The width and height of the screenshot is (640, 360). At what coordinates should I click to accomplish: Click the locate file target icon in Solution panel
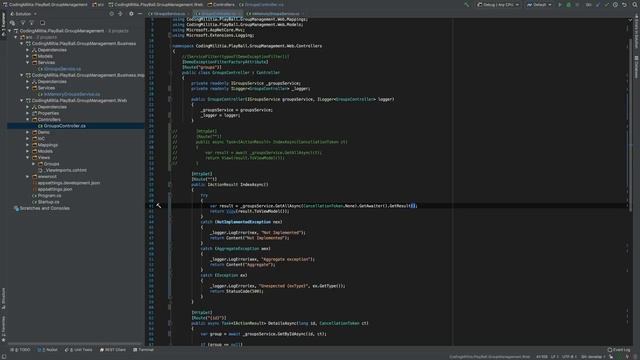[x=111, y=13]
